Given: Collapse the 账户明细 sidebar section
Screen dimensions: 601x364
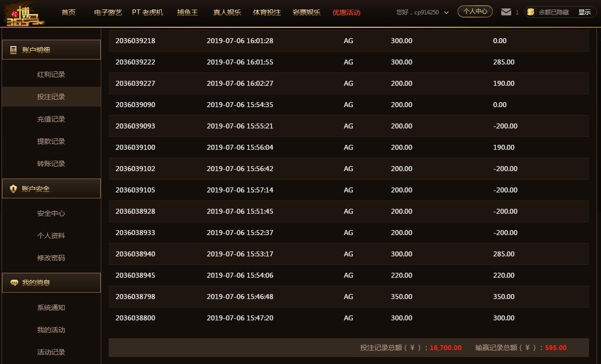Looking at the screenshot, I should click(37, 50).
